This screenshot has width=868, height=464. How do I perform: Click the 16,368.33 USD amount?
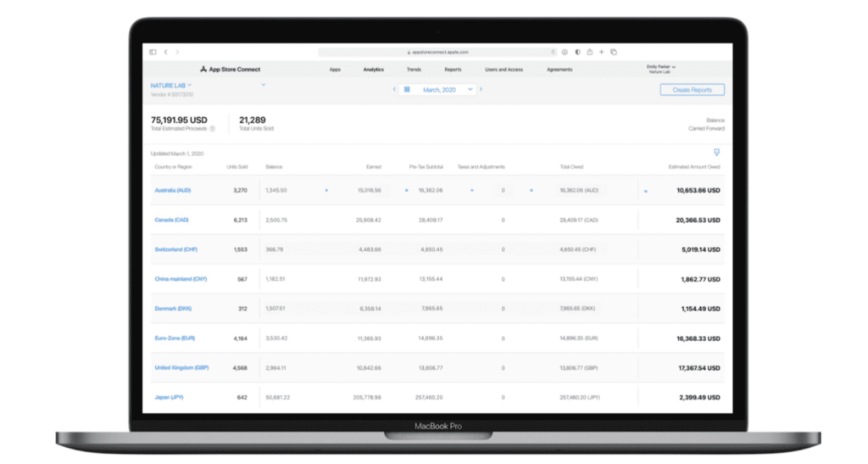tap(698, 338)
